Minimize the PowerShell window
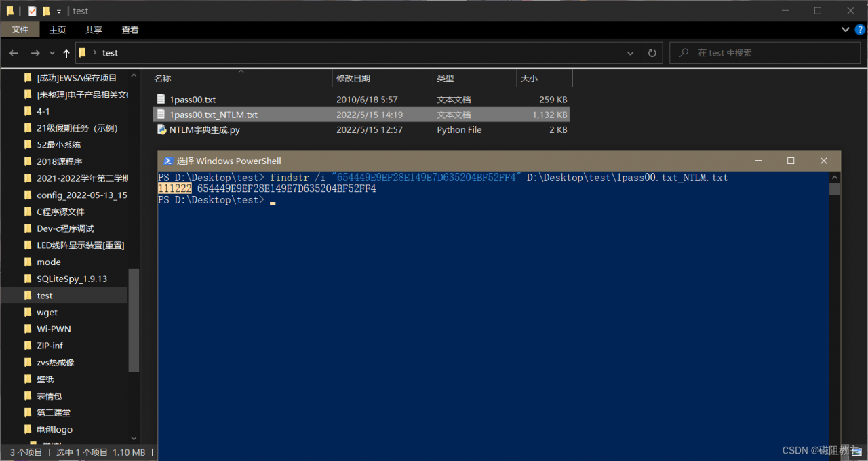Image resolution: width=868 pixels, height=461 pixels. tap(759, 161)
